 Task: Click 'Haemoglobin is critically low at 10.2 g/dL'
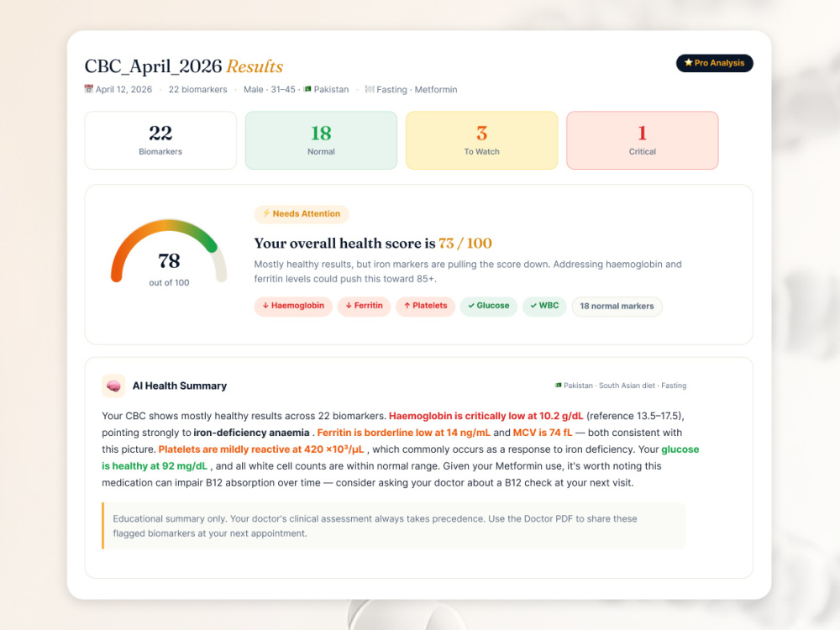click(x=486, y=417)
